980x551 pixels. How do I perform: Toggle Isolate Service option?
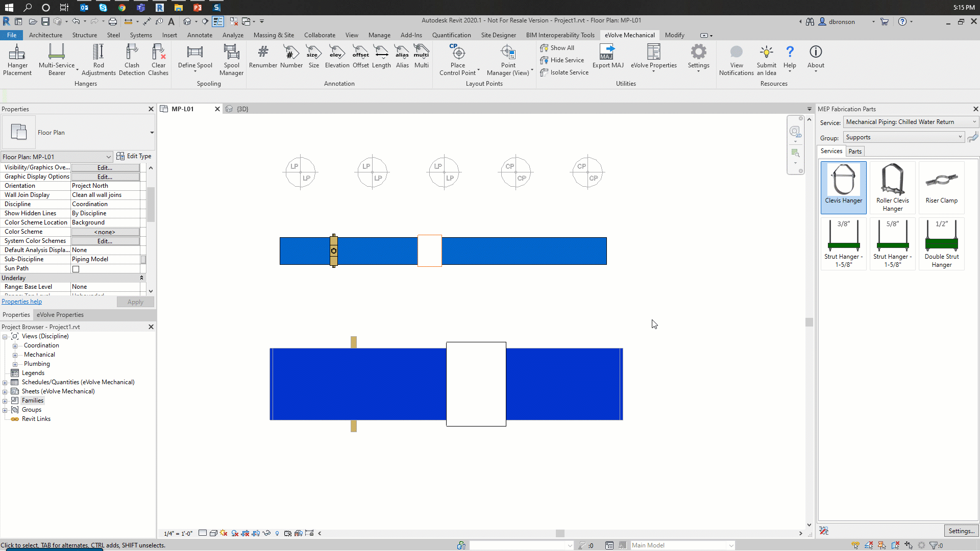pyautogui.click(x=564, y=72)
